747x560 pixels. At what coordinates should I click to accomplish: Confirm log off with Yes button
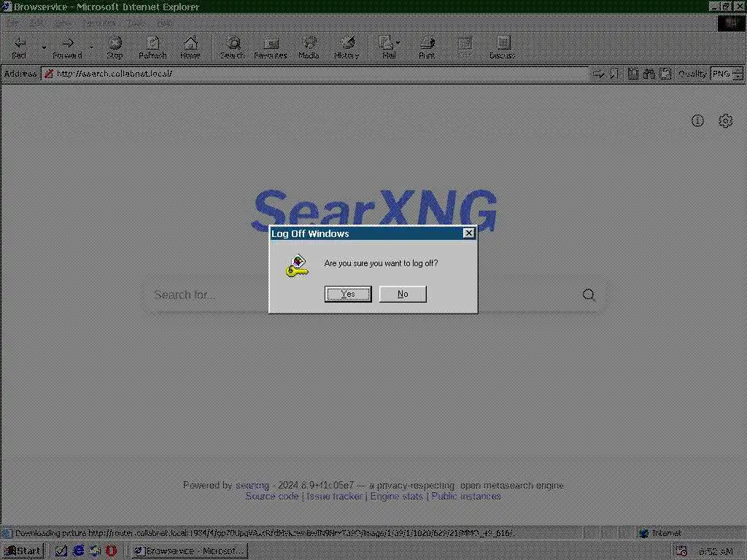(x=348, y=294)
